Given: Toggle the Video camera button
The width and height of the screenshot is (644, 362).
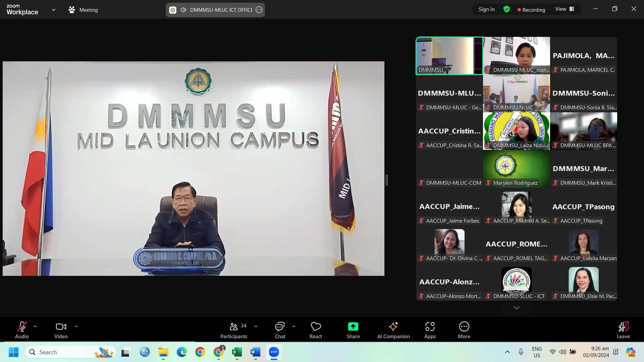Looking at the screenshot, I should coord(61,330).
